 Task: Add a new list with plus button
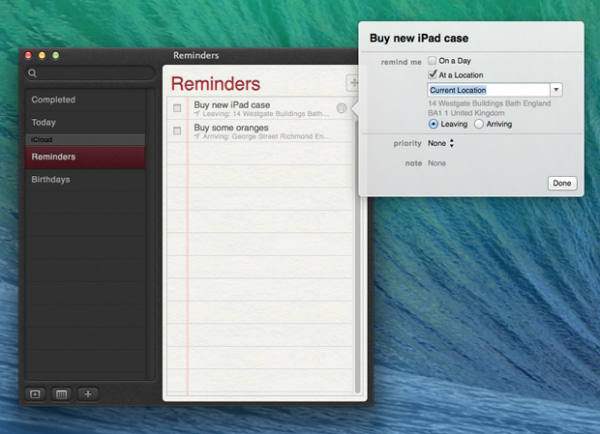(88, 394)
